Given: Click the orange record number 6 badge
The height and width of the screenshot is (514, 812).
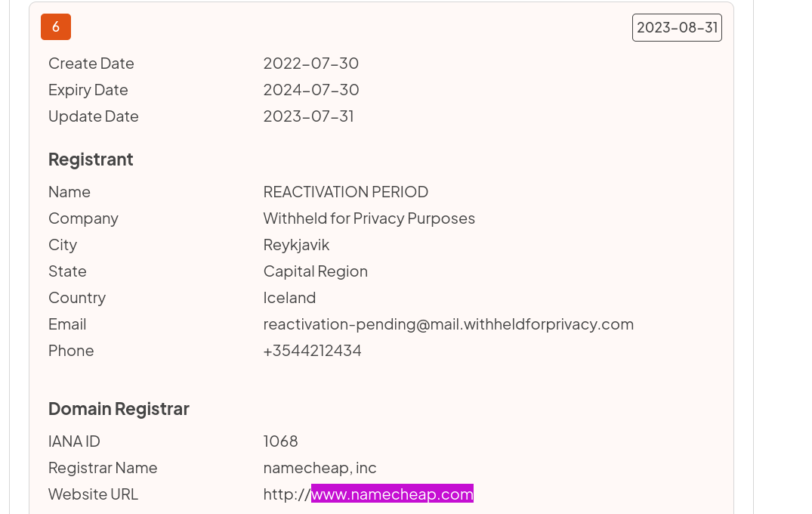Looking at the screenshot, I should pos(56,27).
